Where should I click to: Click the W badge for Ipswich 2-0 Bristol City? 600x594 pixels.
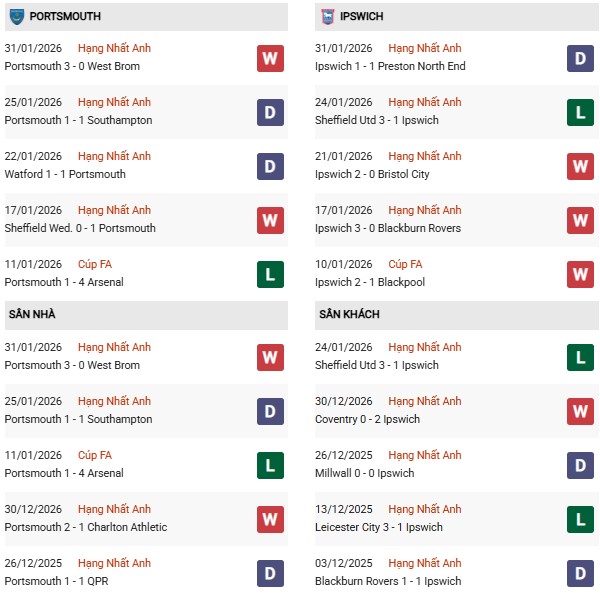point(580,167)
